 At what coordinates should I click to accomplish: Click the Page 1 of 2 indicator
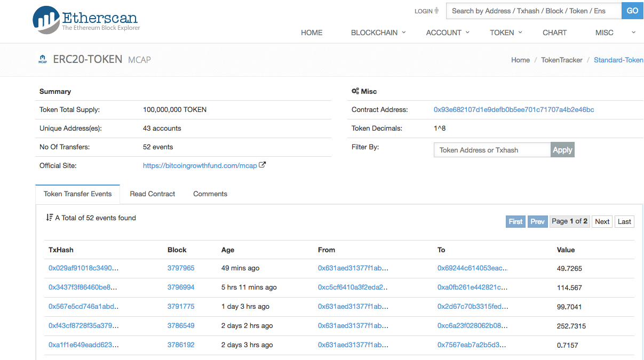570,221
